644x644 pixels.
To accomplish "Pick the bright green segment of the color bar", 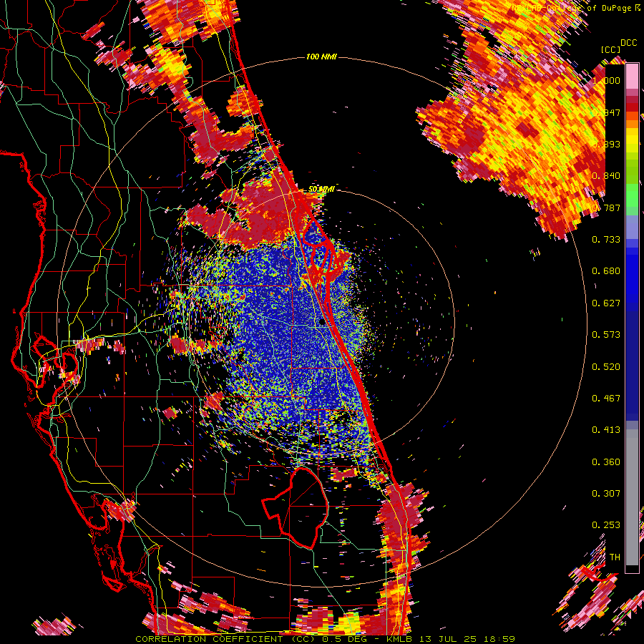I will (x=632, y=195).
